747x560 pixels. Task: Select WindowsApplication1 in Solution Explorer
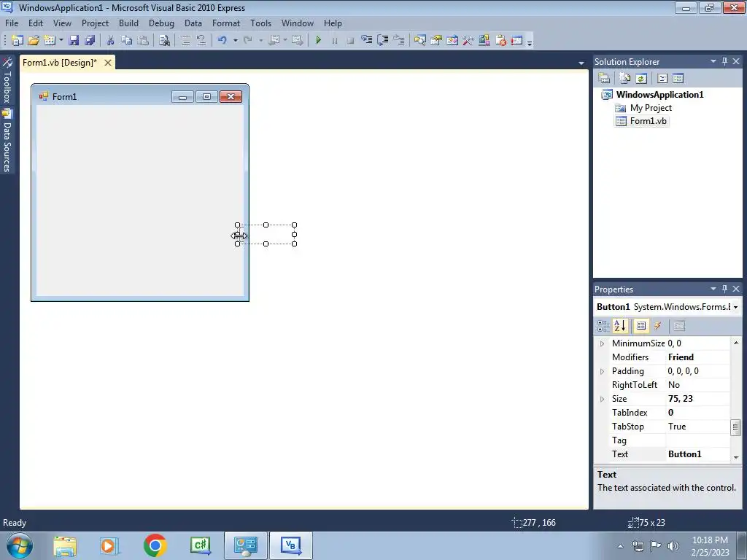pyautogui.click(x=659, y=94)
